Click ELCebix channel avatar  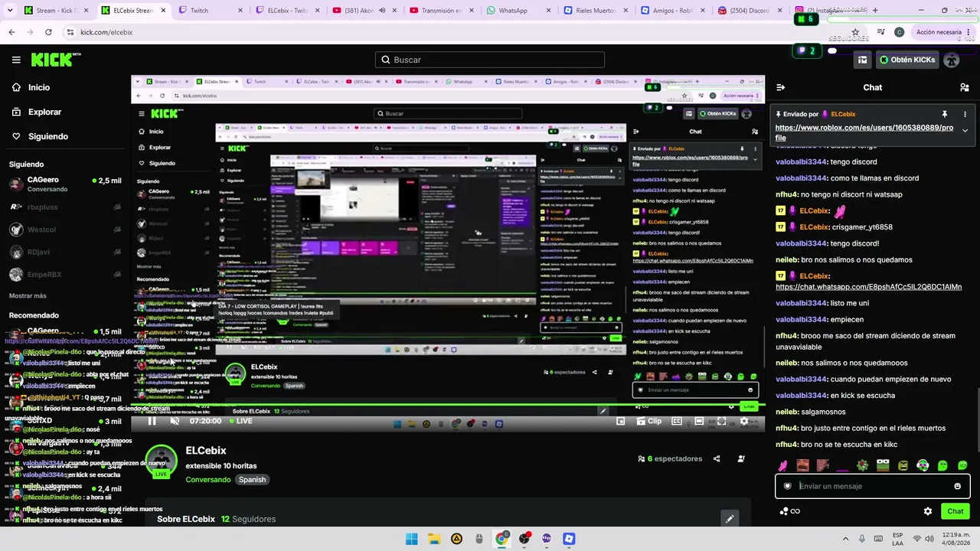click(162, 461)
